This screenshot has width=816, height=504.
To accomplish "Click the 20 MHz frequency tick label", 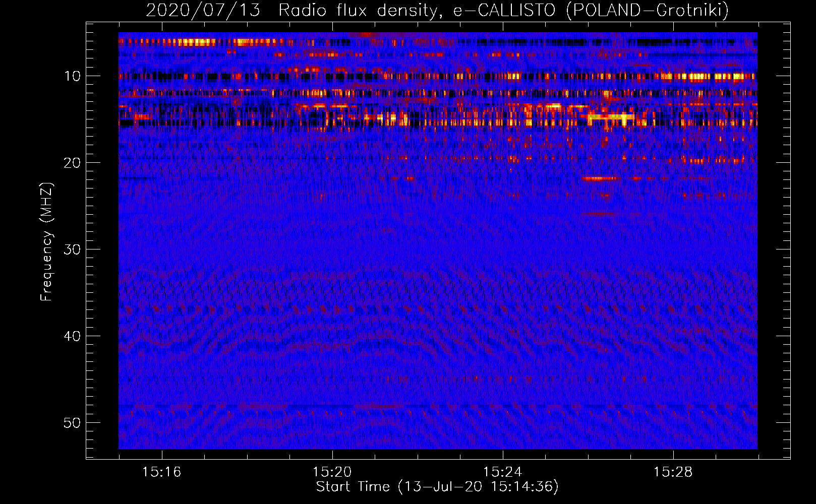I will (x=73, y=162).
